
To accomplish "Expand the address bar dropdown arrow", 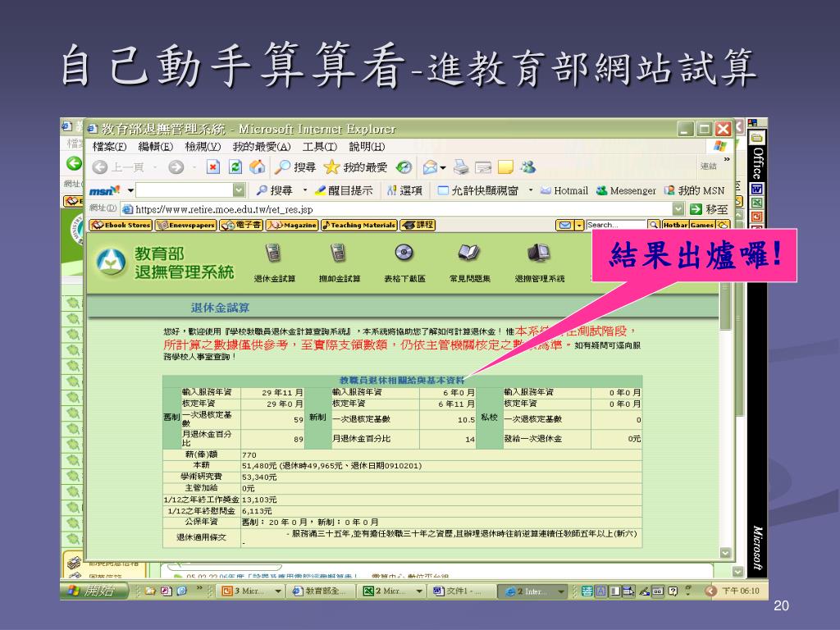I will pos(678,209).
